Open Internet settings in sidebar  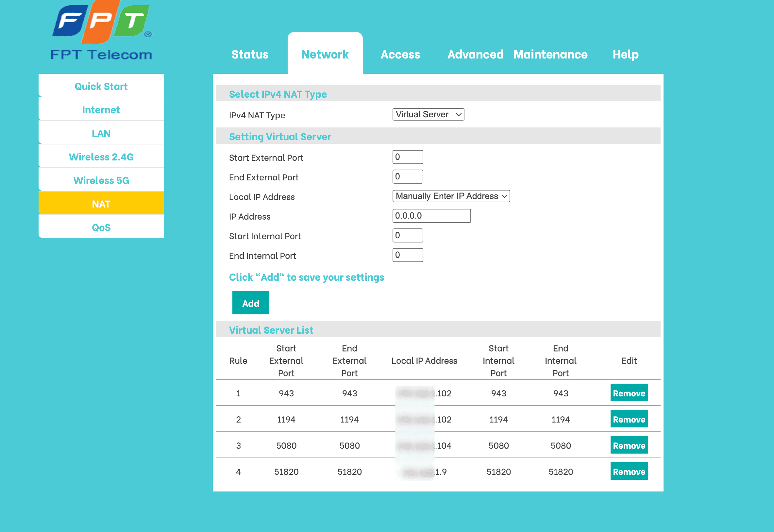click(x=101, y=110)
